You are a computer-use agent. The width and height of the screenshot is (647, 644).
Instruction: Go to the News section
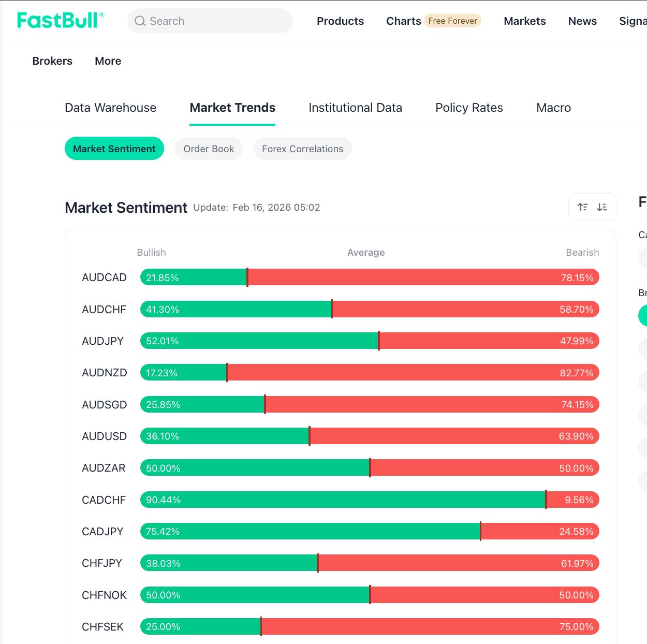(582, 21)
